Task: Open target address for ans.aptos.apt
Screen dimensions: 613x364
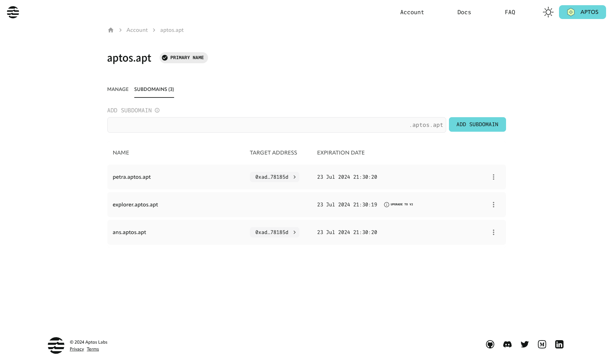Action: click(x=274, y=232)
